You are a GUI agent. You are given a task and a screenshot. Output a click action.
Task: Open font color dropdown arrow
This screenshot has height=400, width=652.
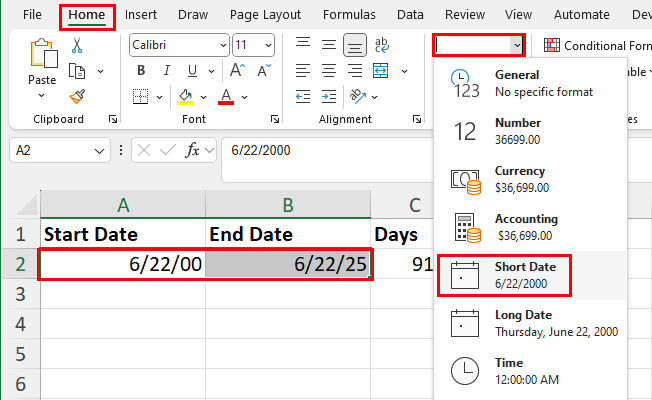[244, 97]
